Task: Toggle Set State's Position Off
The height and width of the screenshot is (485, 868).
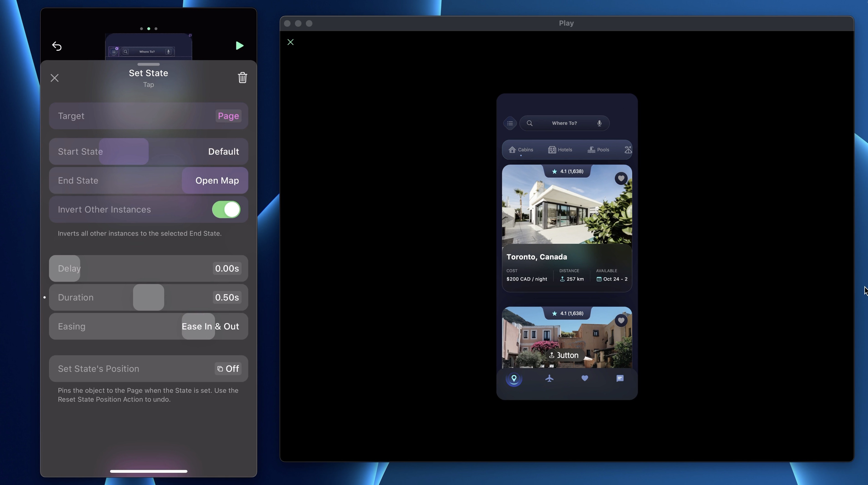Action: (x=228, y=369)
